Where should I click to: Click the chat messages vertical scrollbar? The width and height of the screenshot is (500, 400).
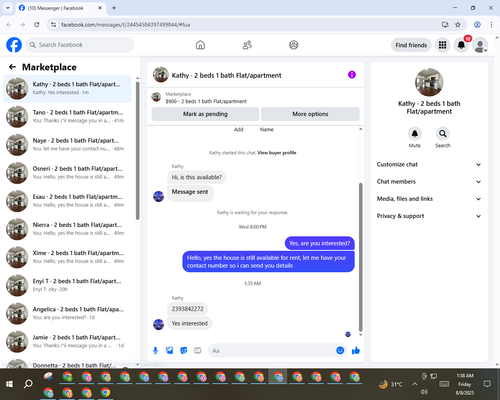(360, 257)
